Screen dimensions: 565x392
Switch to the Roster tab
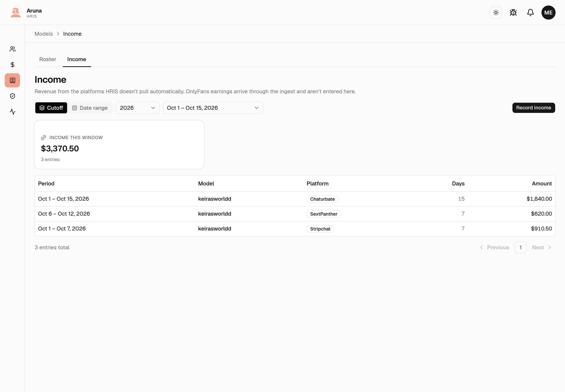[x=48, y=59]
